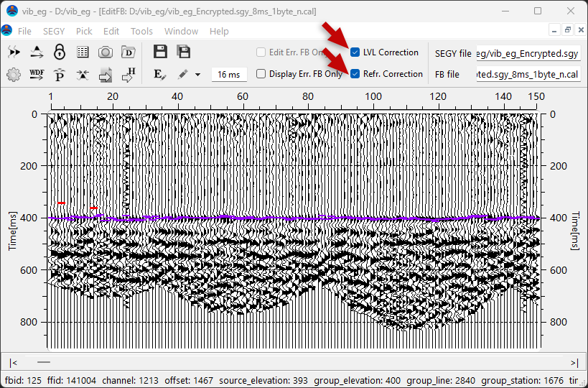Click the WDF arrow toolbar icon
Viewport: 588px width, 388px height.
(x=37, y=74)
